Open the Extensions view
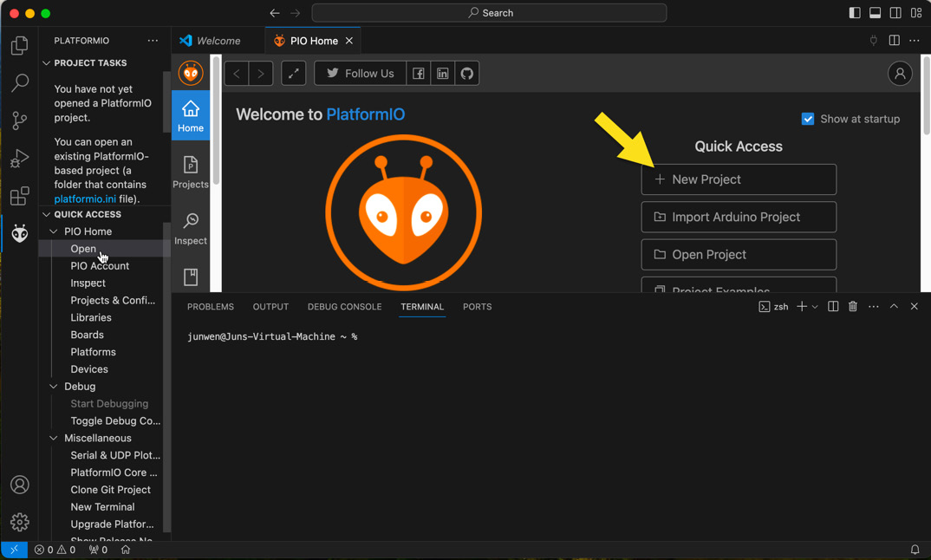The height and width of the screenshot is (560, 931). click(x=20, y=195)
